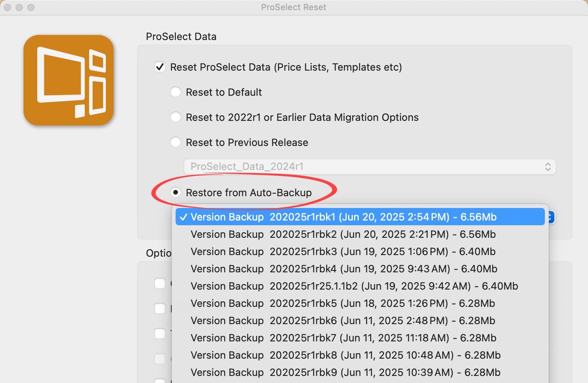588x383 pixels.
Task: Choose Reset to 2022r1 or Earlier option
Action: click(176, 117)
